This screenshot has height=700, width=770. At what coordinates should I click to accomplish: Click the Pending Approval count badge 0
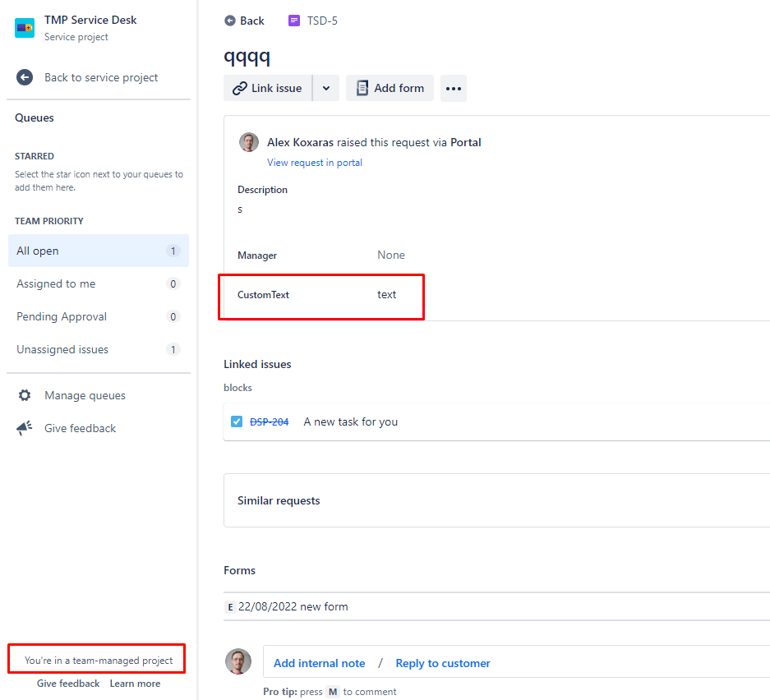coord(173,316)
